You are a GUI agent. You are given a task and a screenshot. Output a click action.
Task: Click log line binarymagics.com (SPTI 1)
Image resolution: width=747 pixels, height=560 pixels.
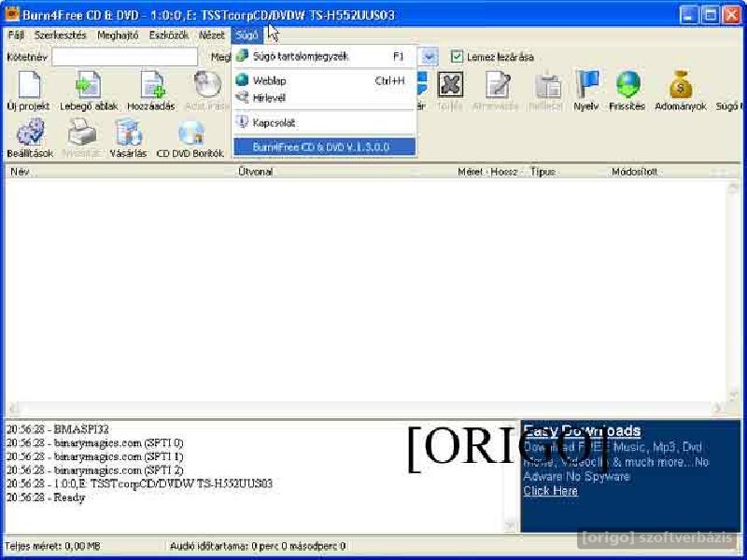[95, 456]
